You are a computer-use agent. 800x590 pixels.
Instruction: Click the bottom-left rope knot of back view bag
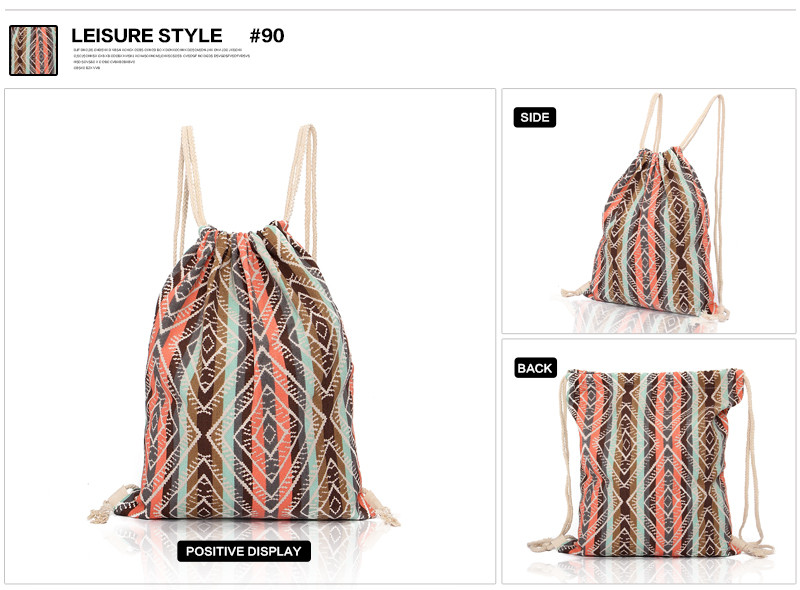tap(546, 544)
